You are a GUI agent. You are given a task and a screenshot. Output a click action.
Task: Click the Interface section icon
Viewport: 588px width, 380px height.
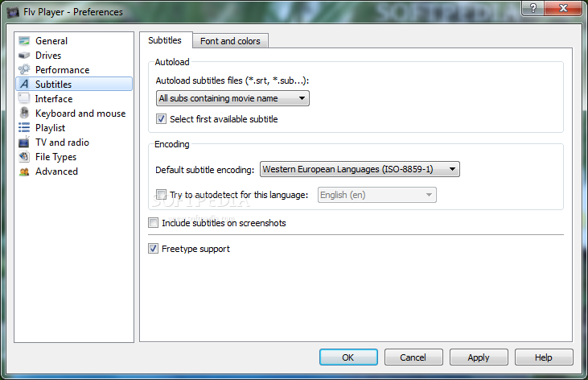click(x=24, y=98)
